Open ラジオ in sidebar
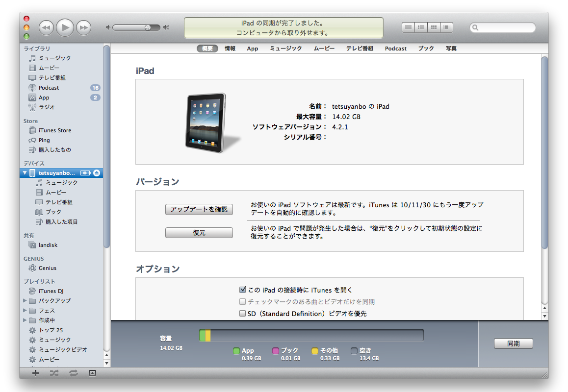Image resolution: width=568 pixels, height=392 pixels. (61, 107)
